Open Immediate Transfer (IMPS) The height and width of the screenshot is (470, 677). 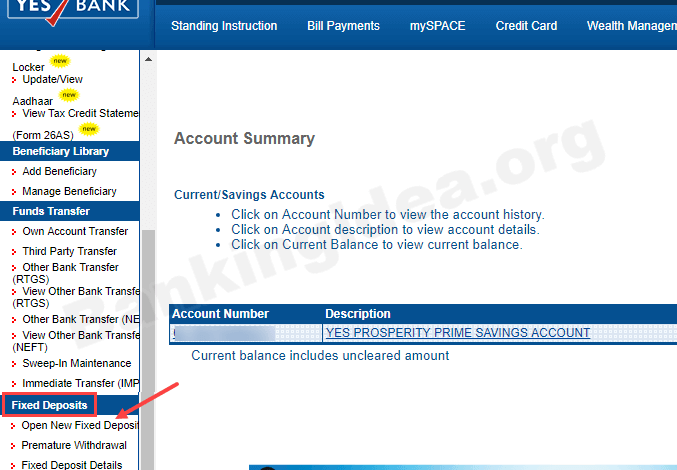(81, 383)
